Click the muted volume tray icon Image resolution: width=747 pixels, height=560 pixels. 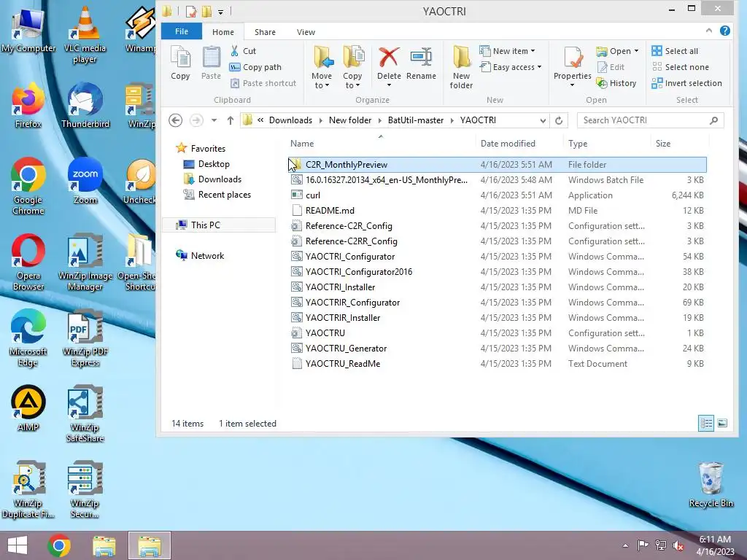(x=678, y=545)
